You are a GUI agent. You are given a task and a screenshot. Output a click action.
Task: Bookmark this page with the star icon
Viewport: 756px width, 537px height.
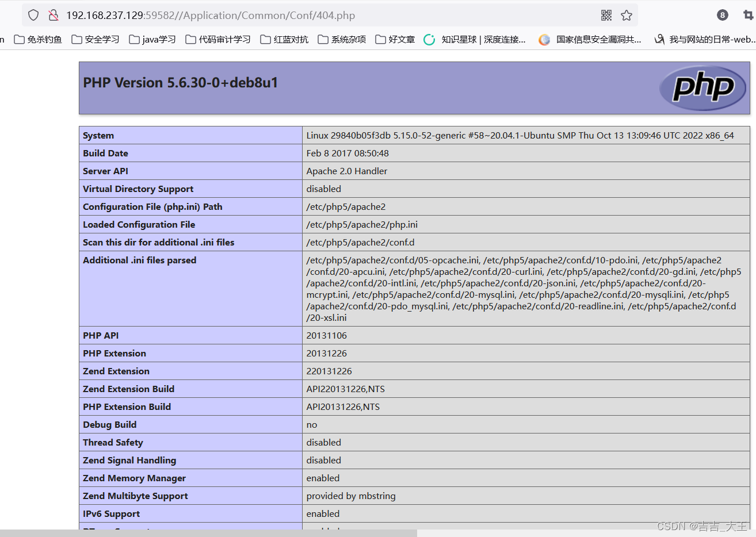click(627, 15)
